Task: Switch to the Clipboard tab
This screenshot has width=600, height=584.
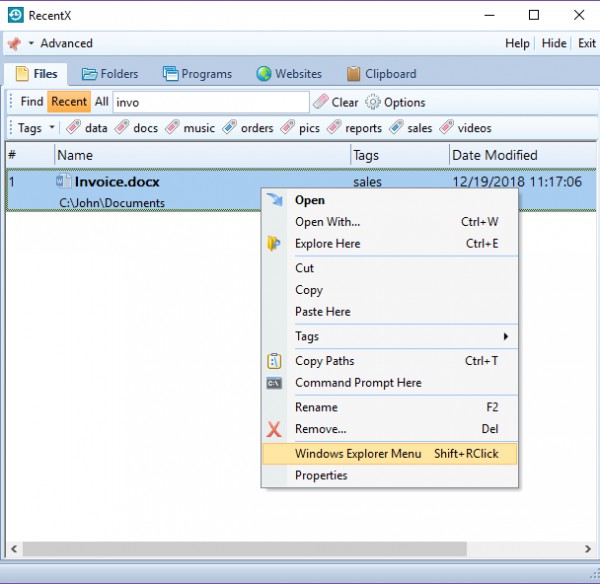Action: point(382,73)
